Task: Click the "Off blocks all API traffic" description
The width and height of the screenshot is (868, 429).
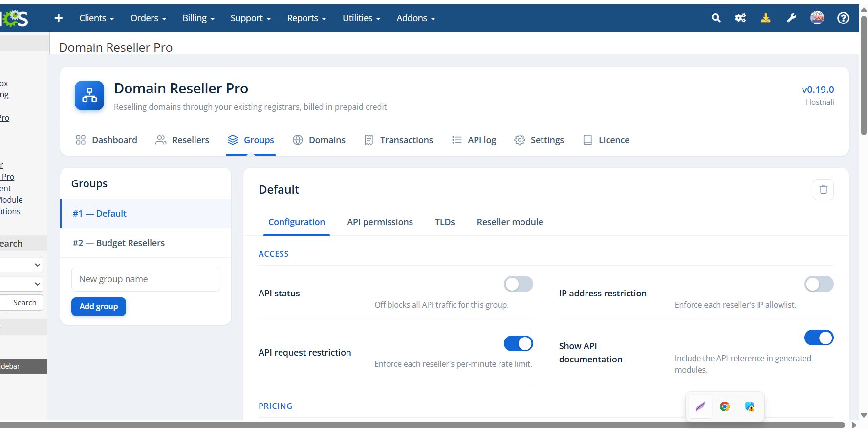Action: pos(442,305)
